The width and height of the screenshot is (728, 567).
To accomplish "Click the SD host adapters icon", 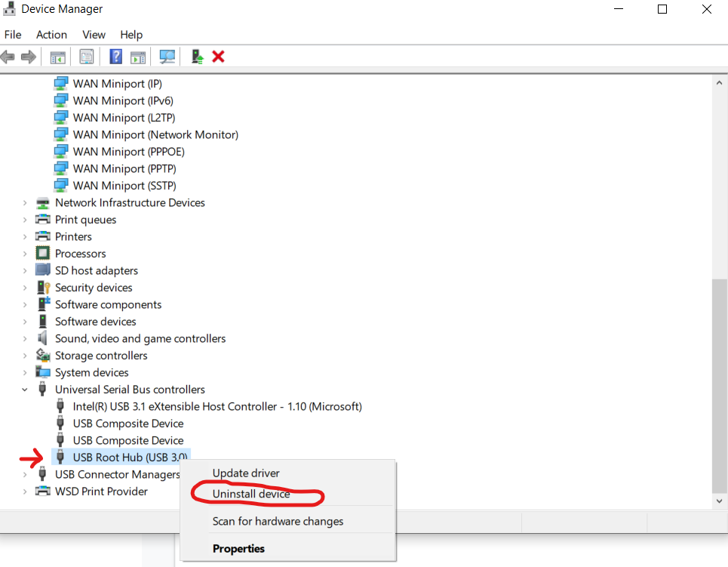I will [x=43, y=270].
